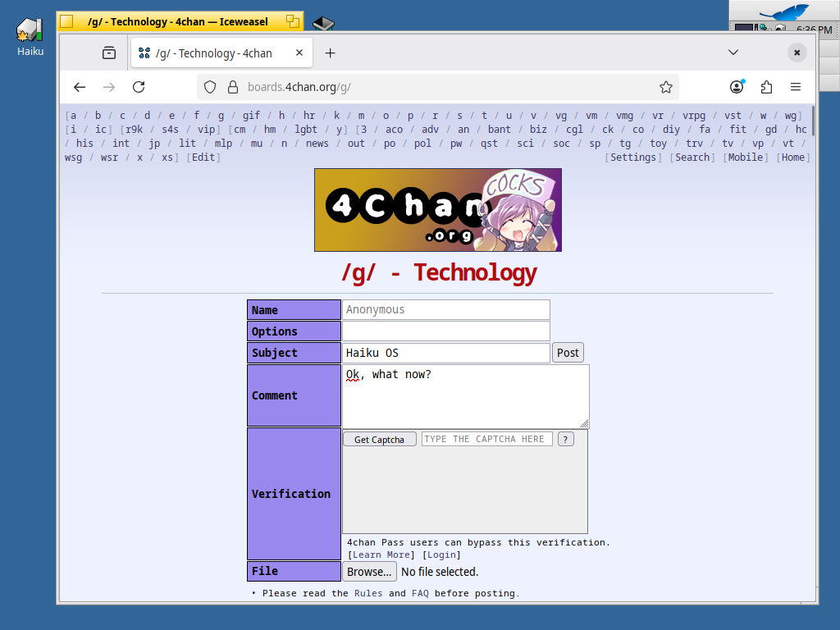Viewport: 840px width, 630px height.
Task: Click the Subject field with Haiku OS
Action: click(445, 353)
